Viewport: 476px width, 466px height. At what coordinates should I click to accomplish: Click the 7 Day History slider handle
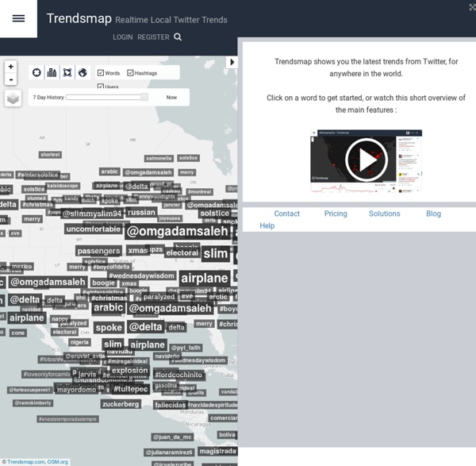pos(144,97)
